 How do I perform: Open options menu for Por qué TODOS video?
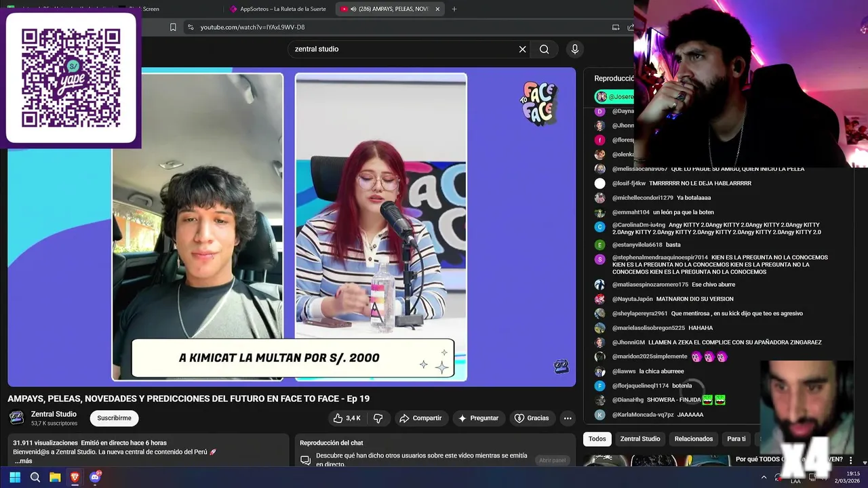click(850, 460)
